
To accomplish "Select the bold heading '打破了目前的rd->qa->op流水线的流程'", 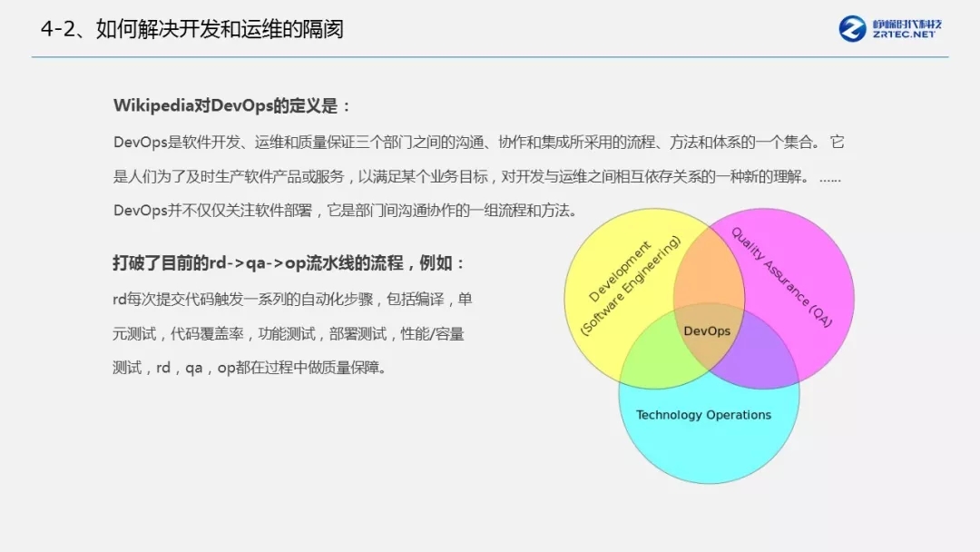I will 289,263.
